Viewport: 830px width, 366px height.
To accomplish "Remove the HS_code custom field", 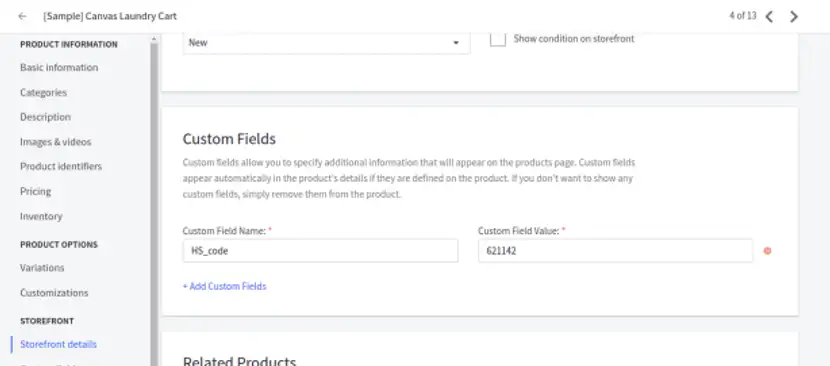I will 767,251.
